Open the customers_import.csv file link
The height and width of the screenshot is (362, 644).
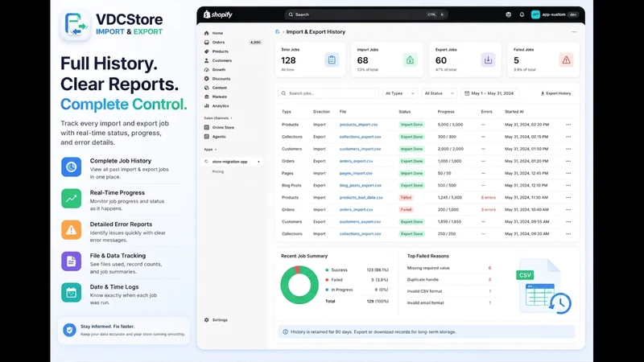pos(360,149)
